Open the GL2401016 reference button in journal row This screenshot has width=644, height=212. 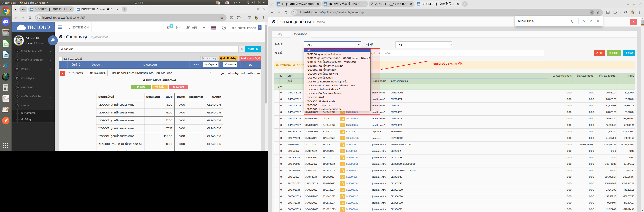click(98, 73)
